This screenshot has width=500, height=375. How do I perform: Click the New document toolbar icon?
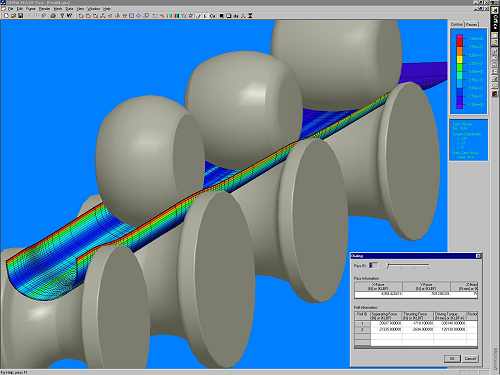click(6, 15)
